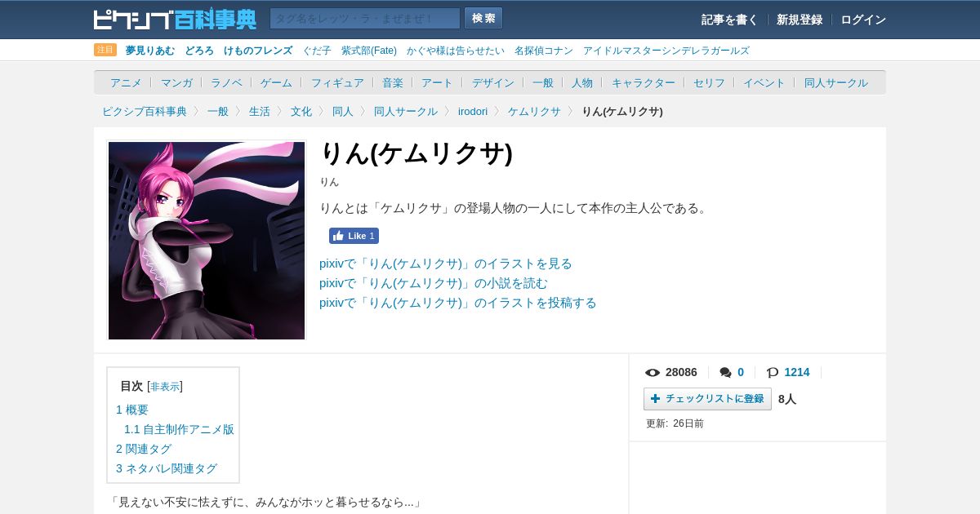This screenshot has width=980, height=514.
Task: Click the ピクシブ百科事典 logo
Action: [175, 19]
